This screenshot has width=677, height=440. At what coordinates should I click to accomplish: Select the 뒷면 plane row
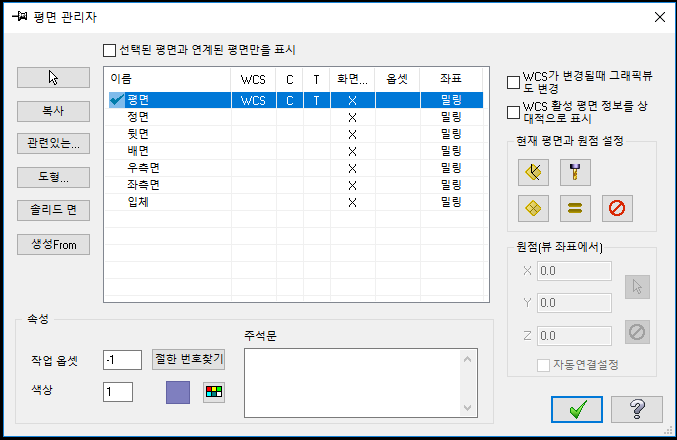coord(296,134)
